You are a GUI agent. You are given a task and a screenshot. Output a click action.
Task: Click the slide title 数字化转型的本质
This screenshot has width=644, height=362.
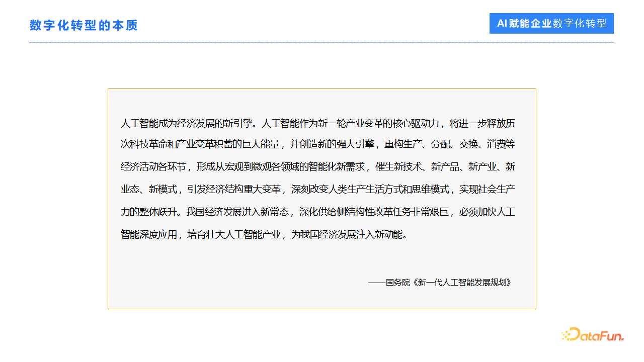point(84,25)
